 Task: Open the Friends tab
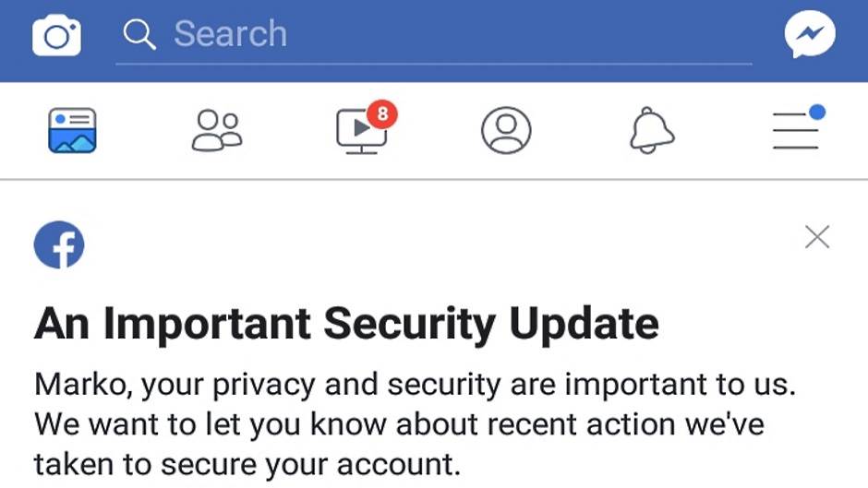pyautogui.click(x=216, y=130)
